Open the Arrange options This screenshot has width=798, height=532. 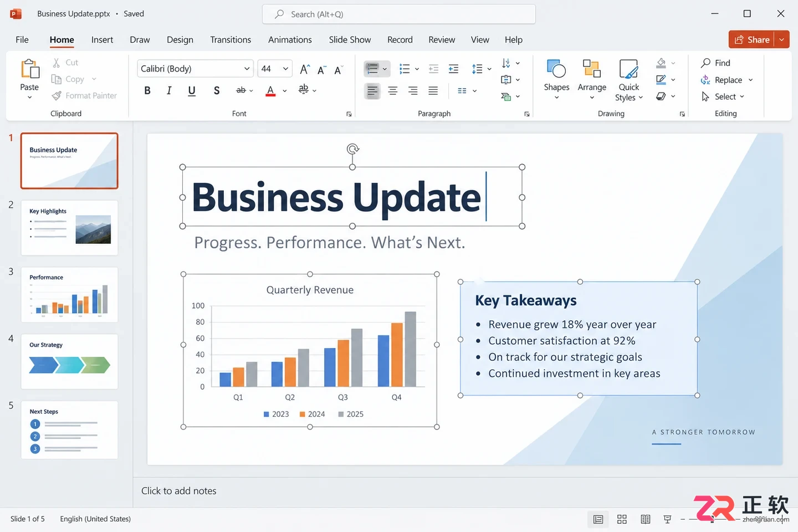pos(592,79)
